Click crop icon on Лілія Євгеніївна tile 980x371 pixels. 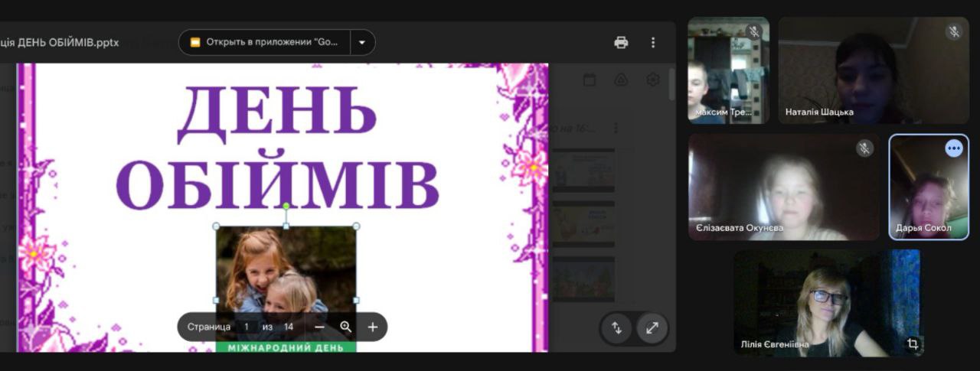[913, 344]
